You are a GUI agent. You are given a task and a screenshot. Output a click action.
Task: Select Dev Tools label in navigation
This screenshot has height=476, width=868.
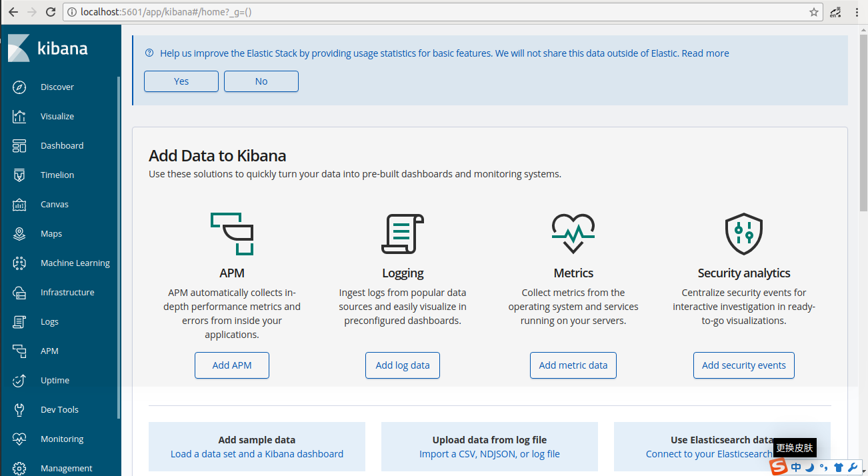pos(59,410)
